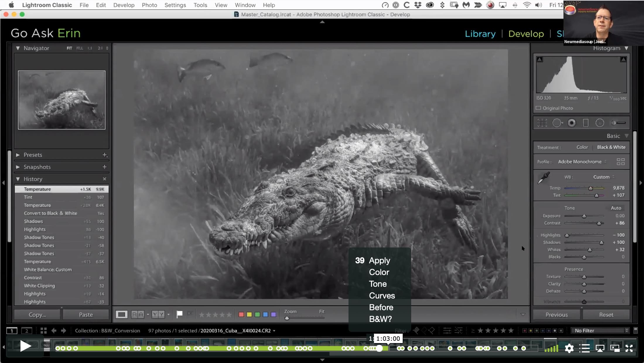Collapse the Basic panel

point(626,136)
